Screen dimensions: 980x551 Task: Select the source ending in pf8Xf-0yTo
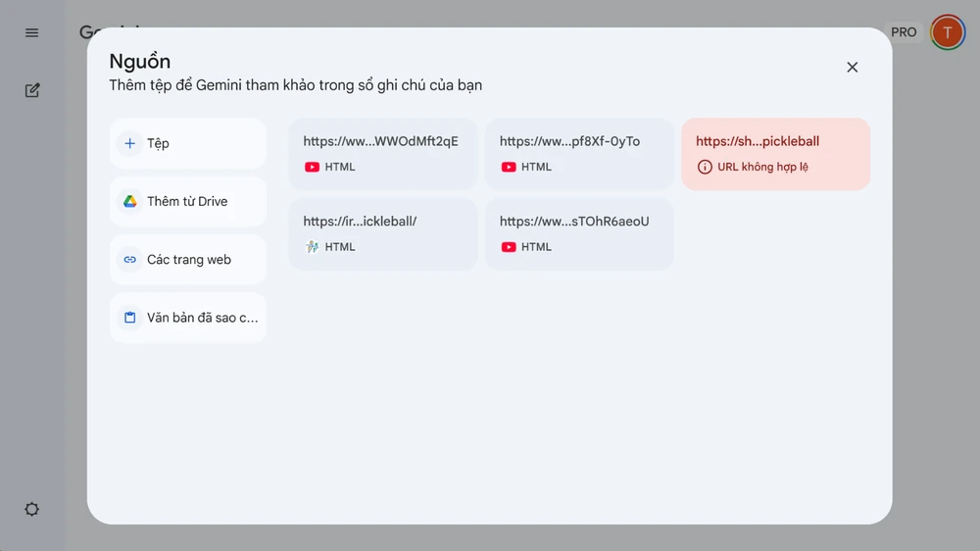579,153
